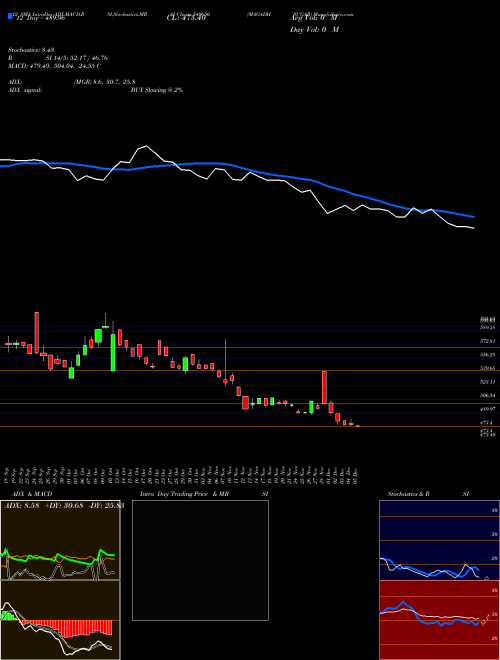500x660 pixels.
Task: Click the 506.54 price axis label
Action: 488,395
